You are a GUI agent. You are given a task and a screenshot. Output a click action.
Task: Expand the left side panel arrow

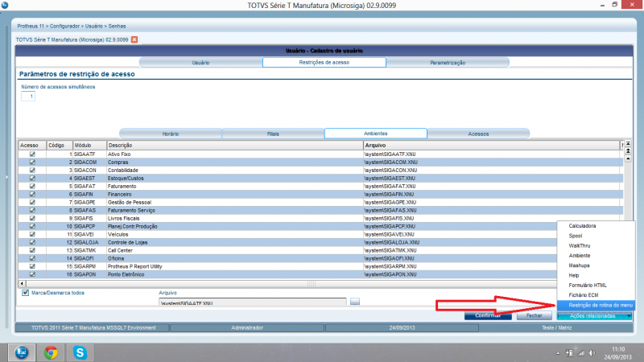[x=6, y=177]
